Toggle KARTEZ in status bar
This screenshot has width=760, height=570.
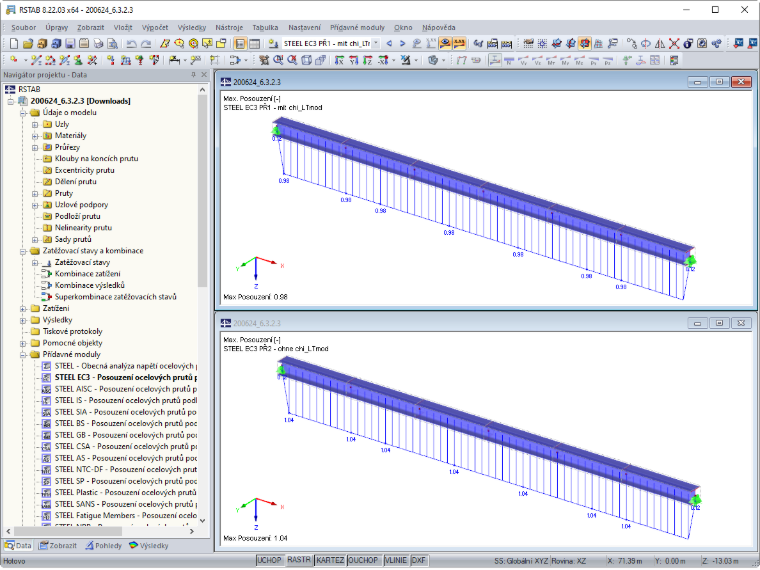[x=330, y=560]
